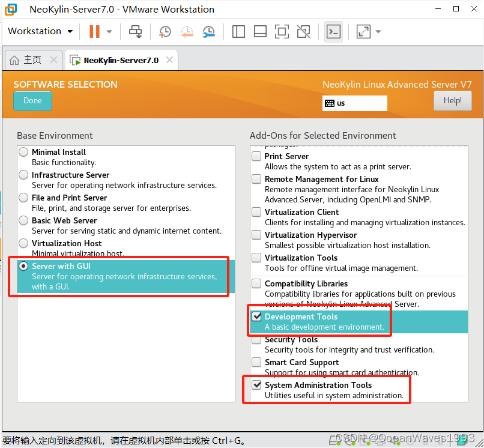
Task: Toggle the library sidebar view icon
Action: tap(238, 31)
